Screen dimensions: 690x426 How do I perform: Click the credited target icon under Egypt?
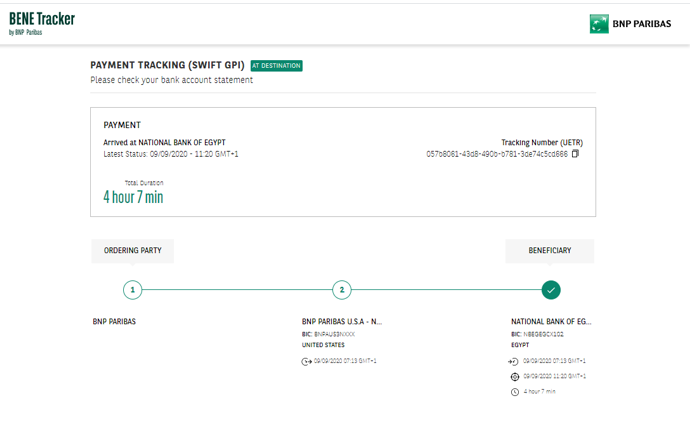[514, 377]
